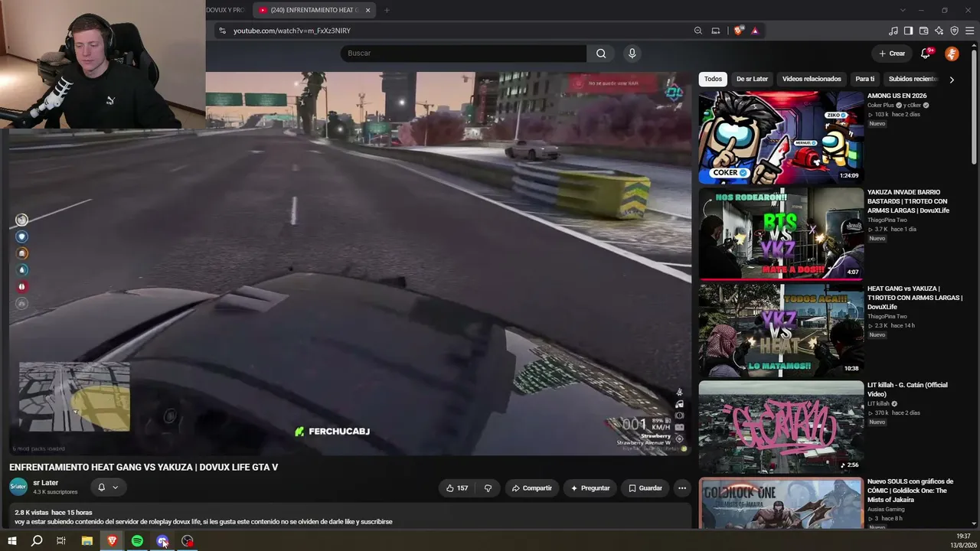Open the tab search dropdown arrow in title bar

coord(903,10)
